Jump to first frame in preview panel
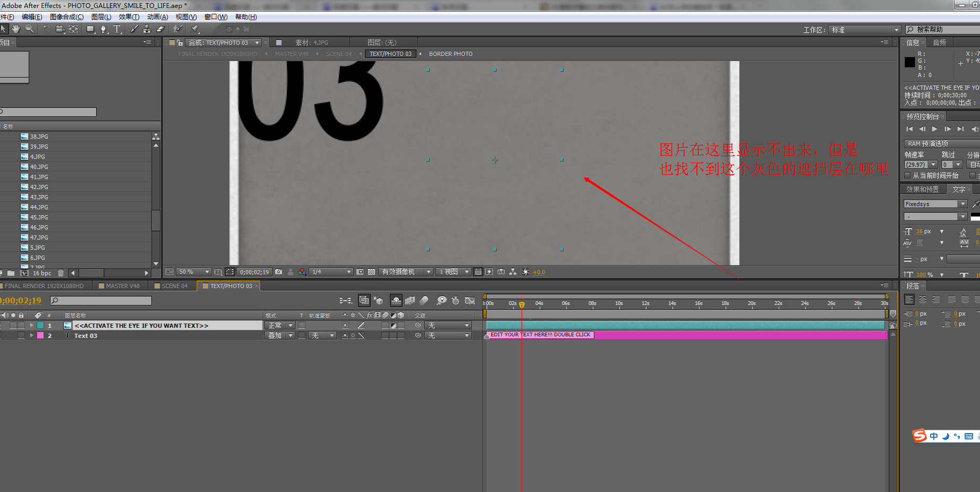This screenshot has width=980, height=492. 909,129
